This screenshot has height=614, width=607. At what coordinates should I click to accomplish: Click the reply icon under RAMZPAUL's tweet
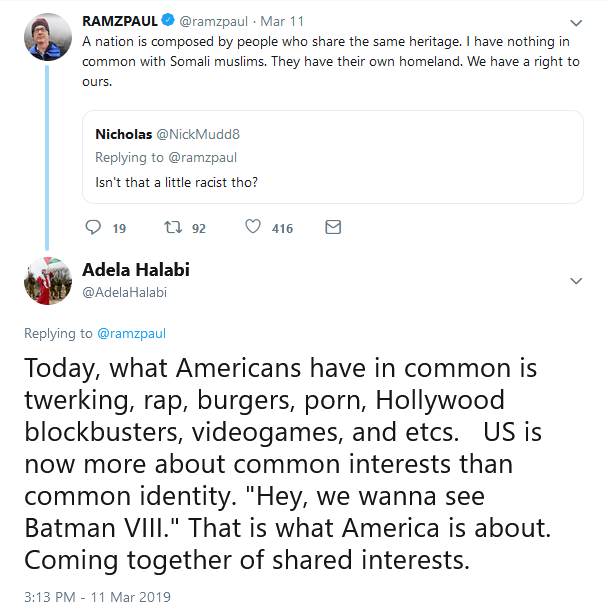tap(94, 228)
